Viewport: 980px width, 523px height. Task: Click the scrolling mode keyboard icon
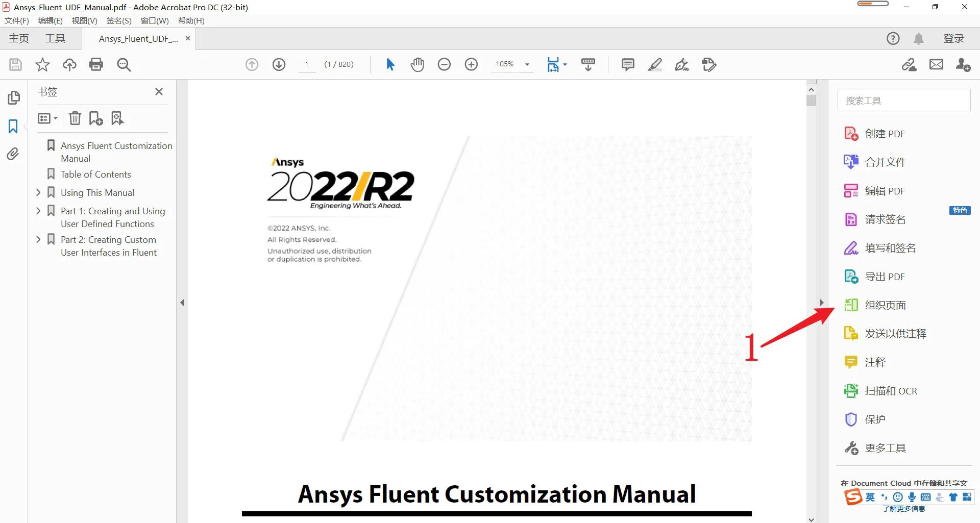click(588, 64)
